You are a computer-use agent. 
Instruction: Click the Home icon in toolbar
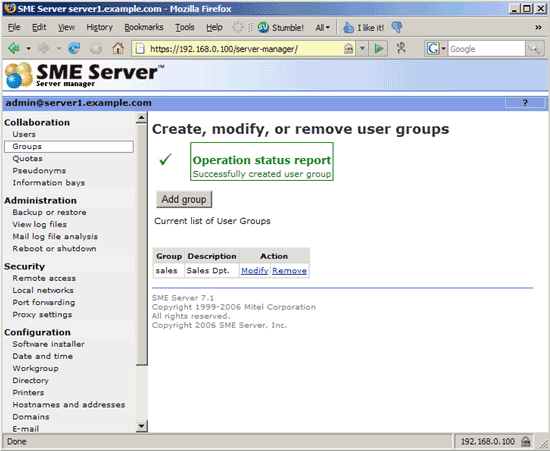point(118,48)
